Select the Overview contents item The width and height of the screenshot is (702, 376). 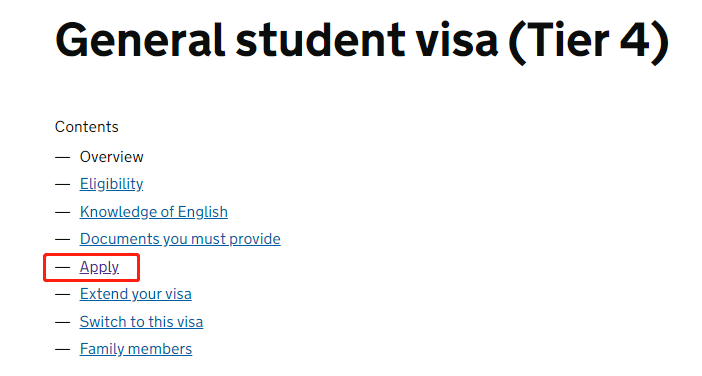pyautogui.click(x=111, y=157)
